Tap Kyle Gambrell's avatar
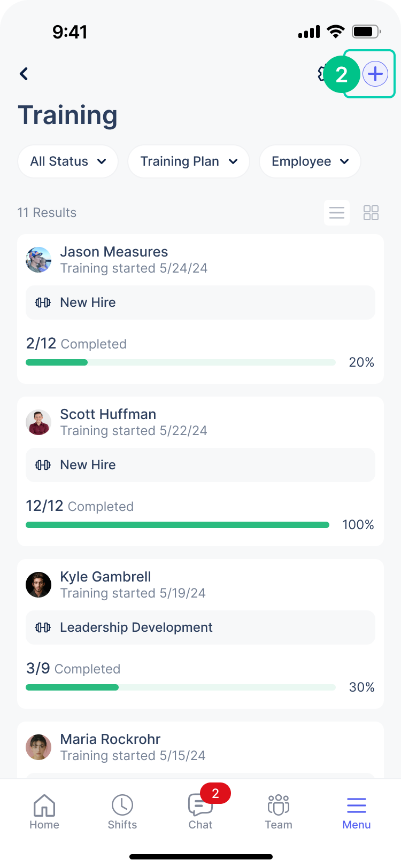This screenshot has width=401, height=868. click(38, 585)
